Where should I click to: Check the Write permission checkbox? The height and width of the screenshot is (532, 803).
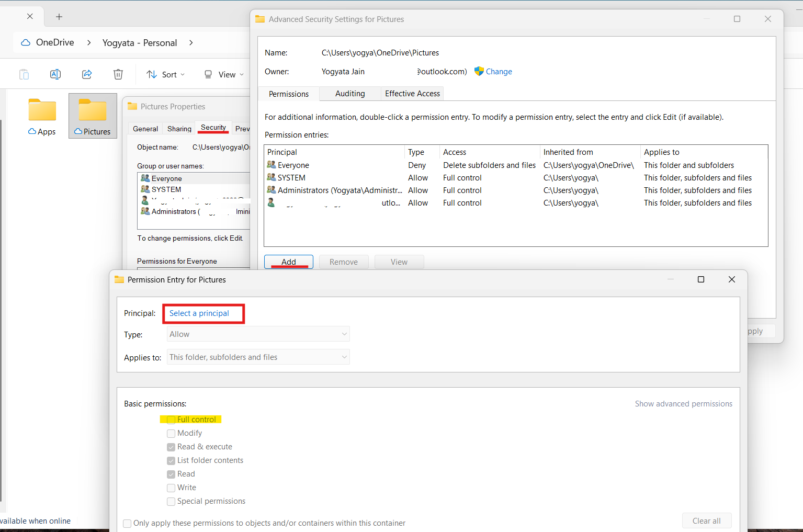pyautogui.click(x=171, y=488)
